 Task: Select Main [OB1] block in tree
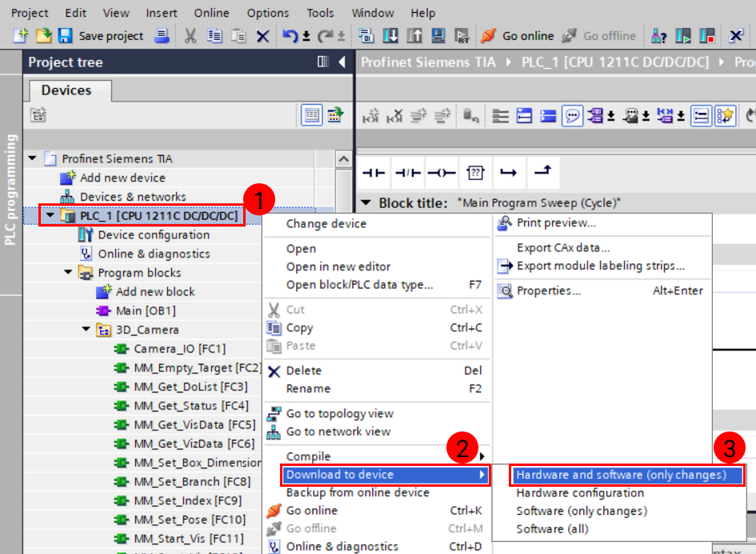coord(146,311)
